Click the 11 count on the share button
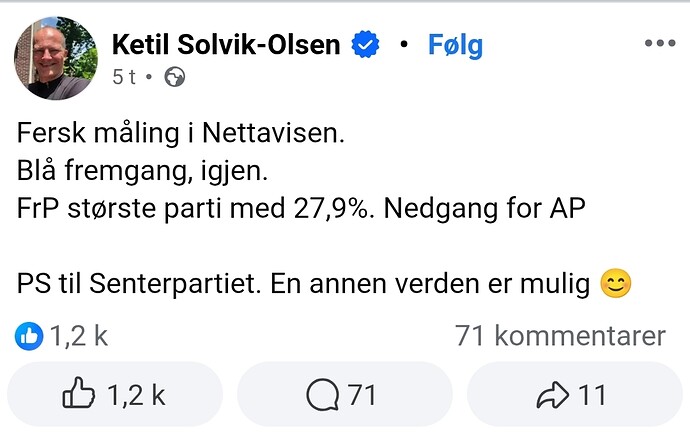 tap(592, 396)
